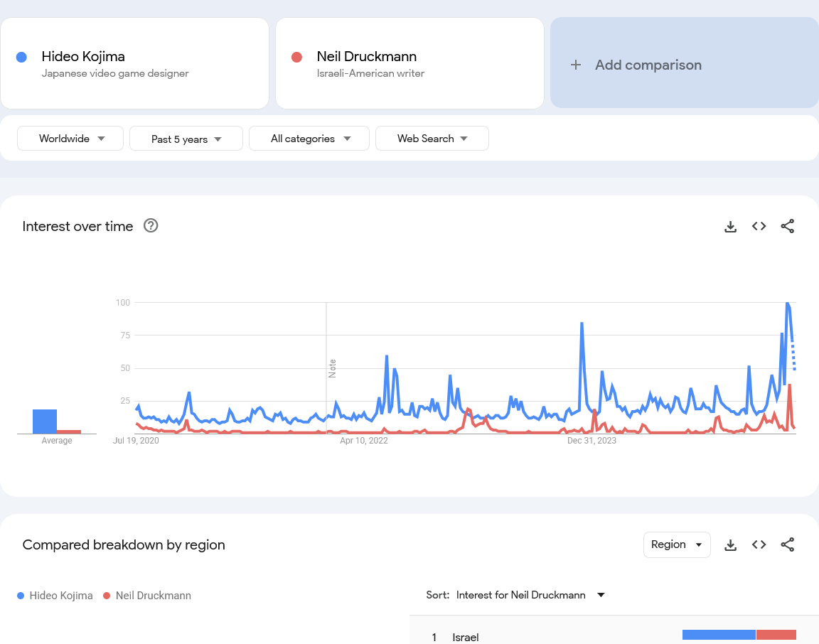Screen dimensions: 819x644
Task: Open the All categories dropdown
Action: coord(309,139)
